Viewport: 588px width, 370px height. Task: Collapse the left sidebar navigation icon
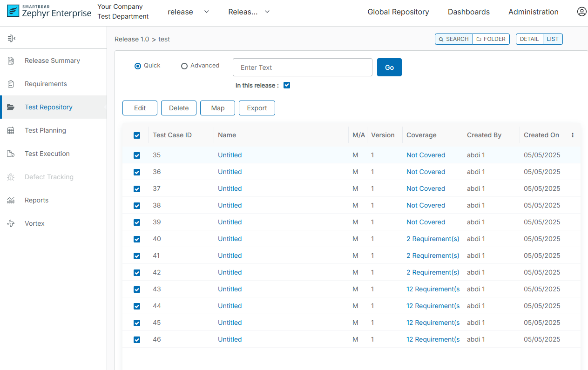click(12, 38)
